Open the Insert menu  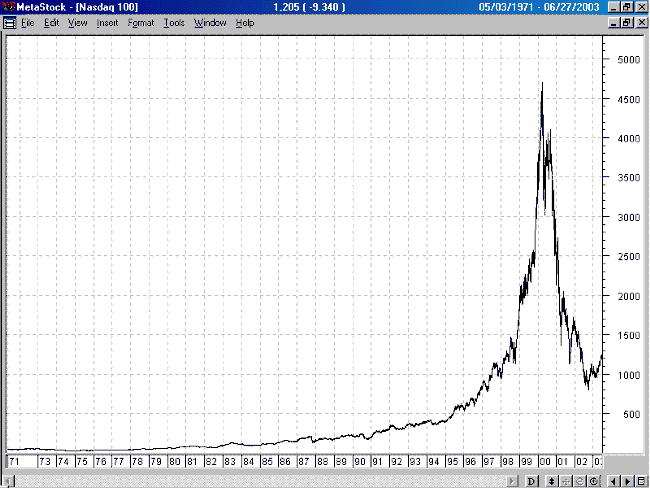107,22
